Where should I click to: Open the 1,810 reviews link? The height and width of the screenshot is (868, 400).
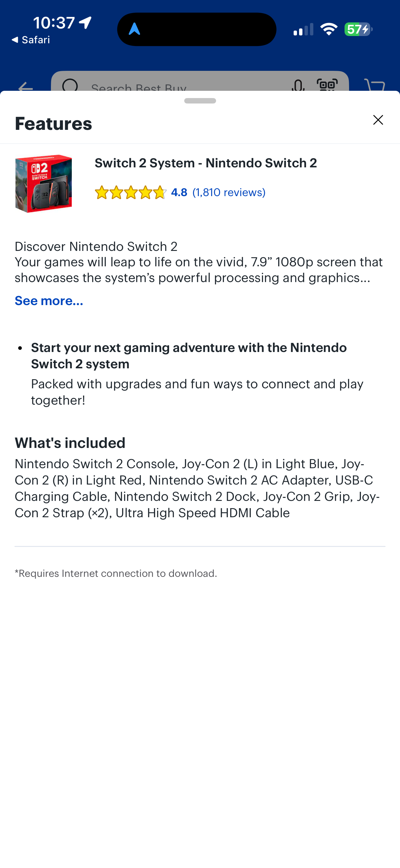pos(229,192)
